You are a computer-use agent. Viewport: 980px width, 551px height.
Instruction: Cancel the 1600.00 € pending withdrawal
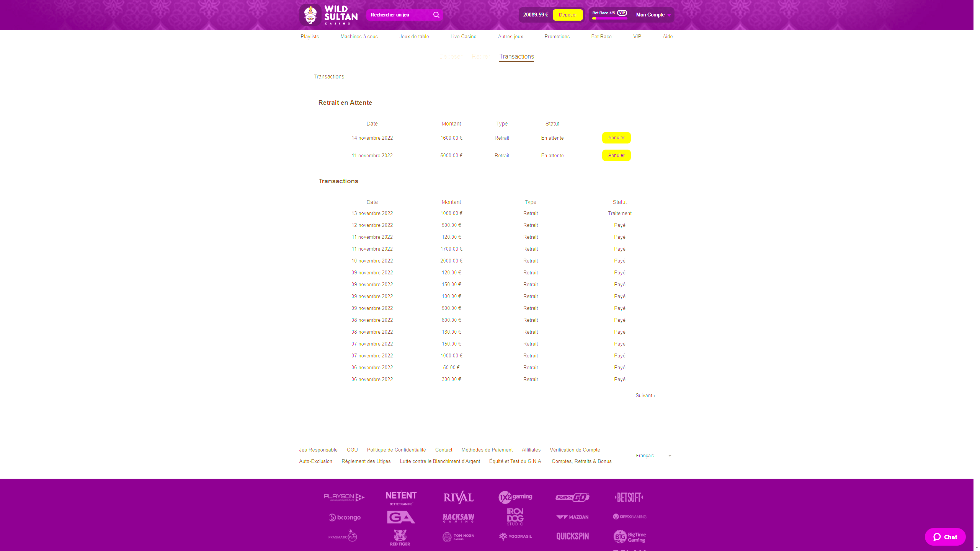[616, 138]
